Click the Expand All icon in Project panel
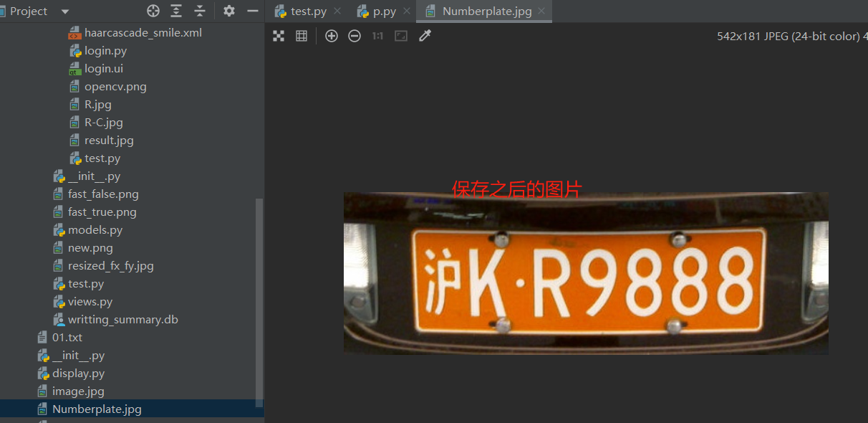868x423 pixels. pyautogui.click(x=176, y=11)
